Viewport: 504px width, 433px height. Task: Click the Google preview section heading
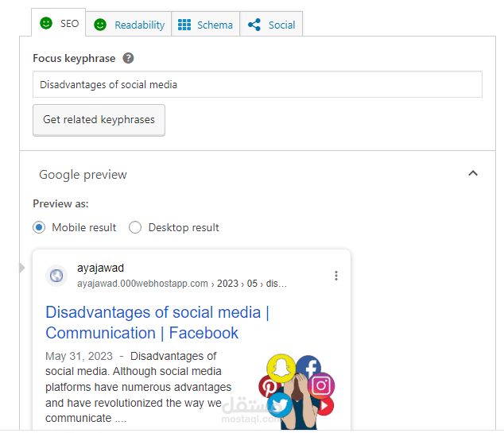(x=83, y=175)
